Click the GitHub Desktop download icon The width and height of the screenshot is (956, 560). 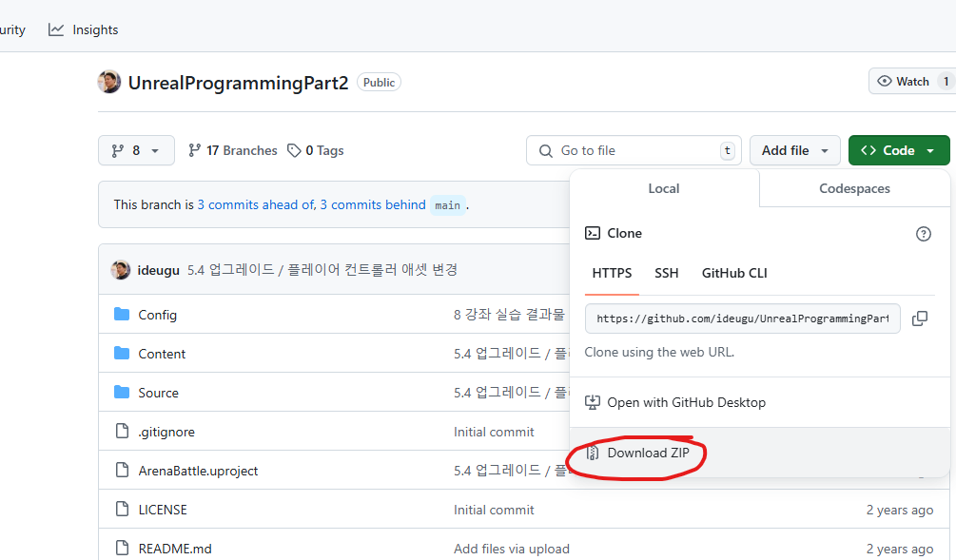[592, 402]
